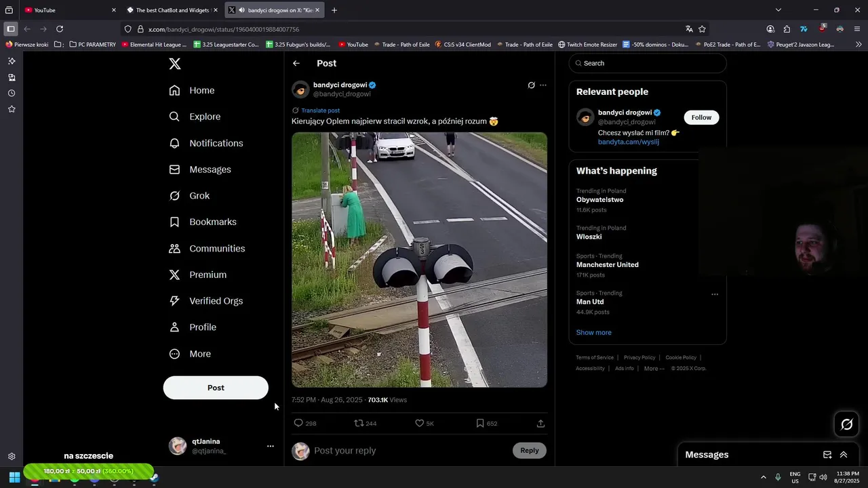
Task: Open Explore in X sidebar
Action: (195, 117)
